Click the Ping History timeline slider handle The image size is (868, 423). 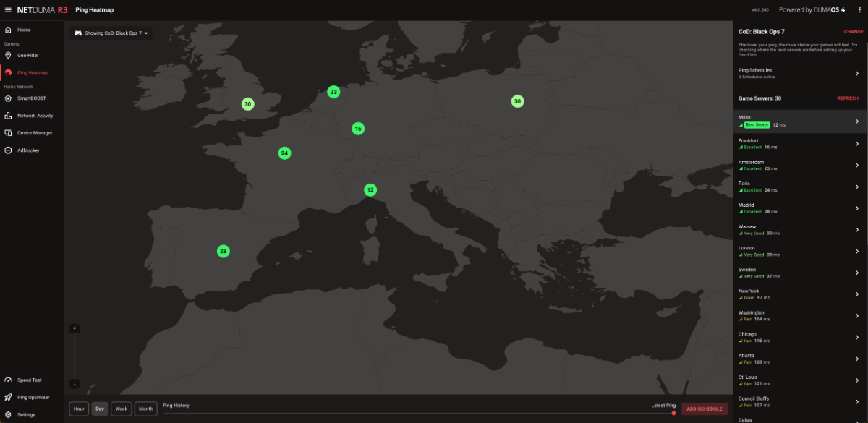pyautogui.click(x=673, y=413)
